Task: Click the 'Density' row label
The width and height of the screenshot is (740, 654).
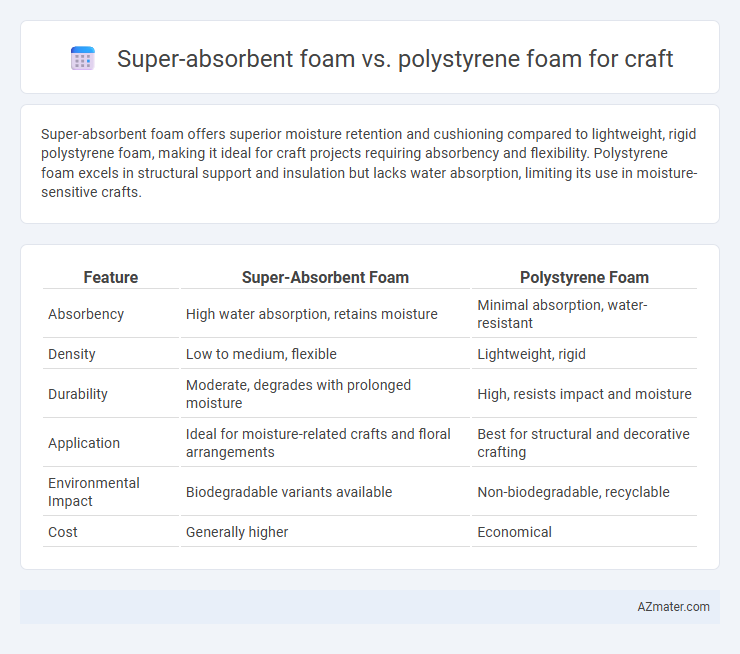Action: [x=72, y=354]
